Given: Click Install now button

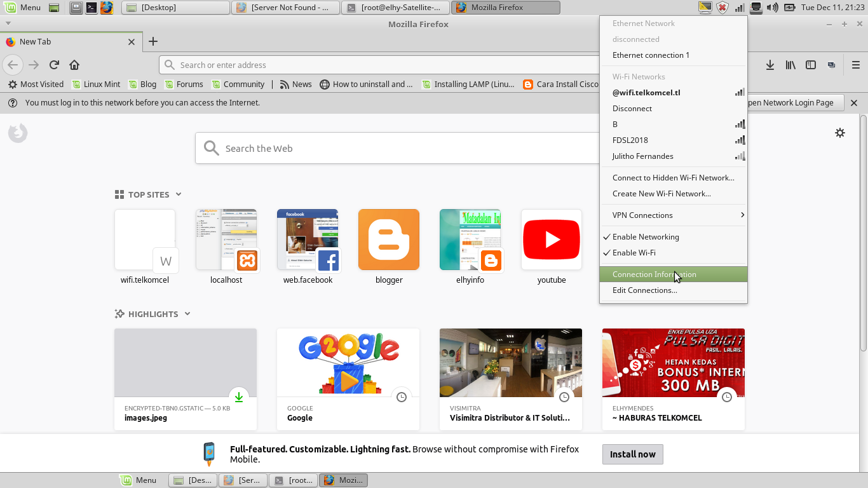Looking at the screenshot, I should [x=632, y=454].
